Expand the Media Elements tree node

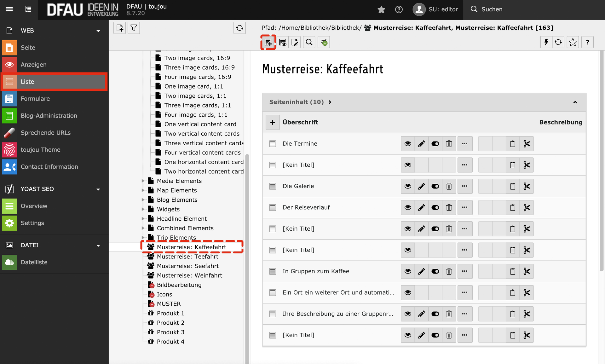pos(143,181)
